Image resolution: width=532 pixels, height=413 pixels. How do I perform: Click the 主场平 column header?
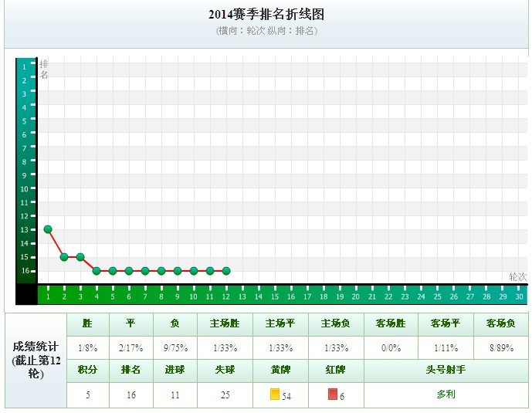280,323
